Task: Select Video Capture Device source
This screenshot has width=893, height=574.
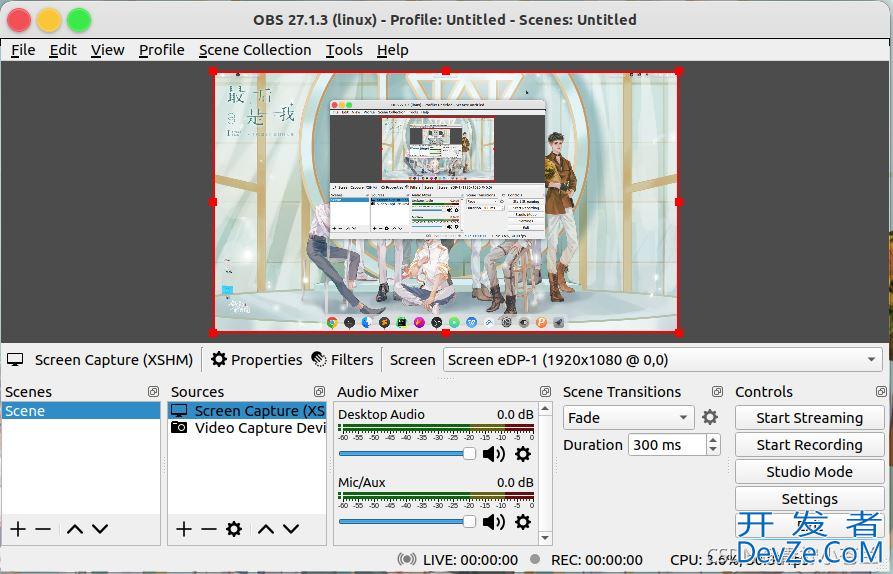Action: (247, 428)
